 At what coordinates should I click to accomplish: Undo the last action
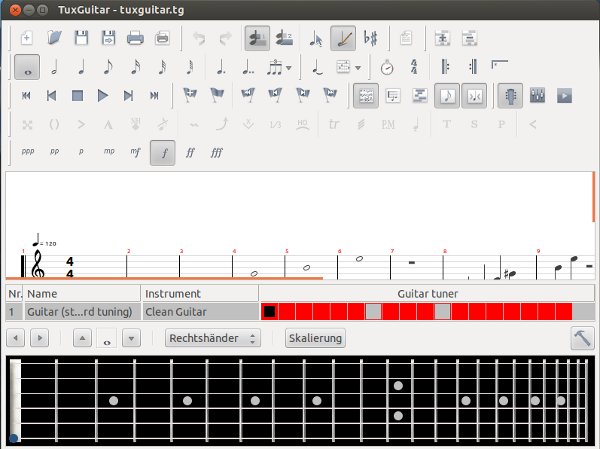pyautogui.click(x=199, y=38)
